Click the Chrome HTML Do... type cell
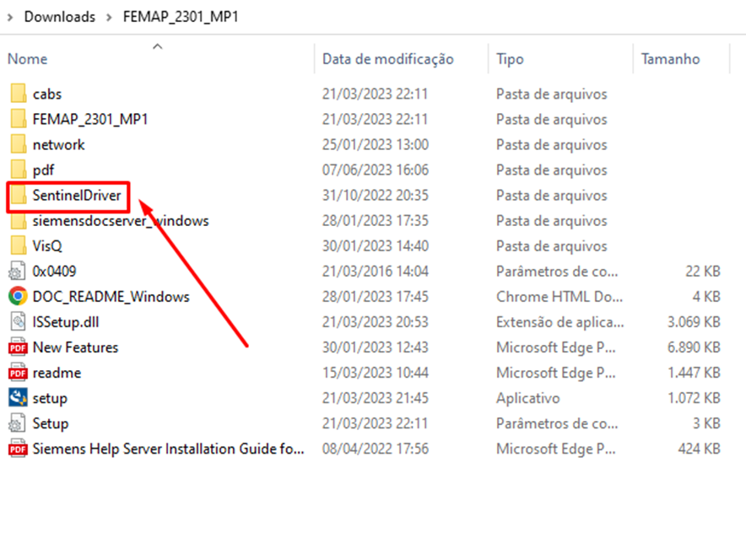746x560 pixels. [x=559, y=297]
